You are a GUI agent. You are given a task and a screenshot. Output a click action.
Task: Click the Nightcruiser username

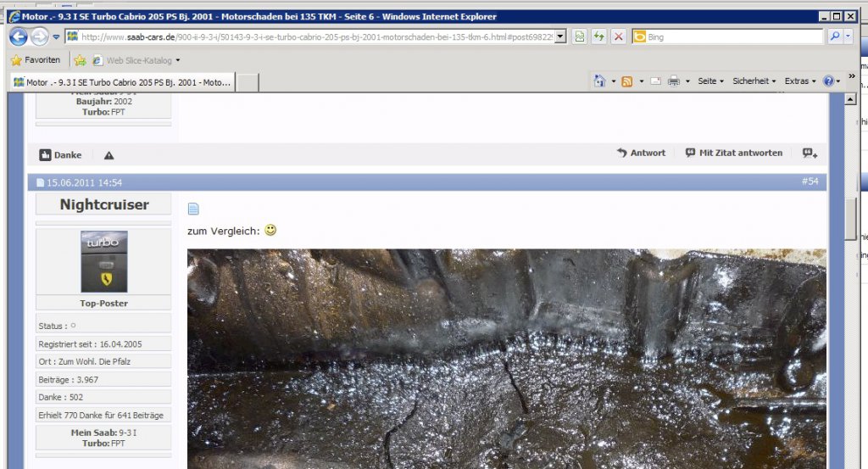104,204
